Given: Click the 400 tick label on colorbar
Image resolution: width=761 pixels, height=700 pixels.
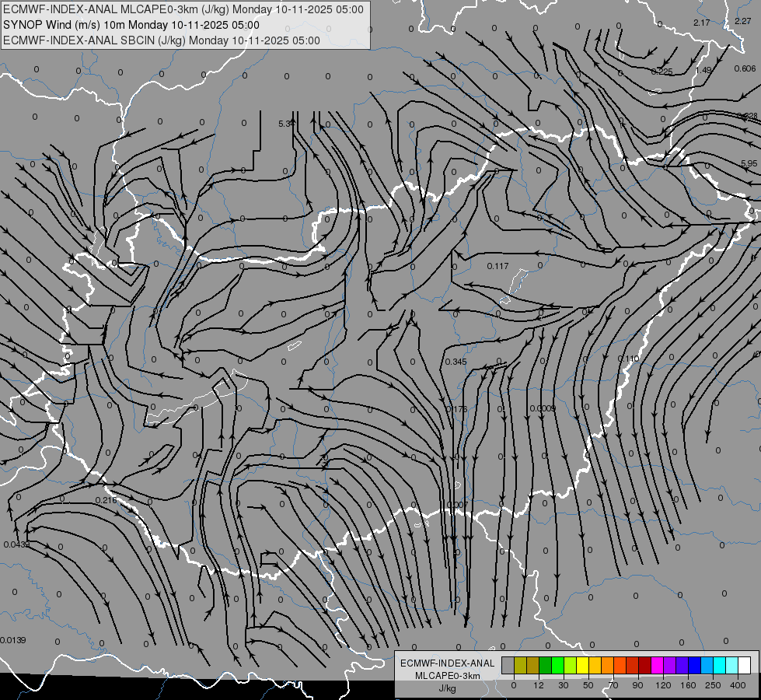Looking at the screenshot, I should (738, 685).
